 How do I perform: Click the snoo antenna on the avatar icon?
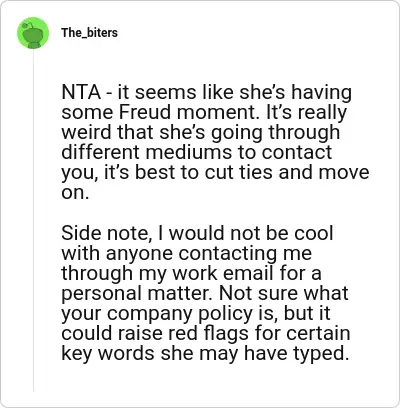click(x=28, y=24)
